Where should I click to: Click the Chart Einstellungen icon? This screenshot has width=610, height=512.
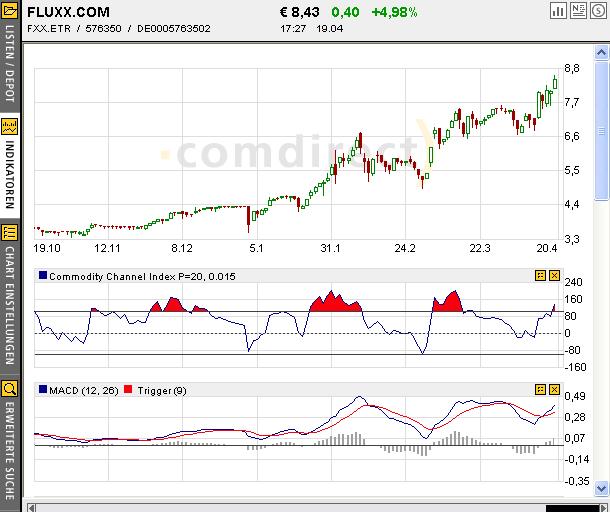pos(9,233)
